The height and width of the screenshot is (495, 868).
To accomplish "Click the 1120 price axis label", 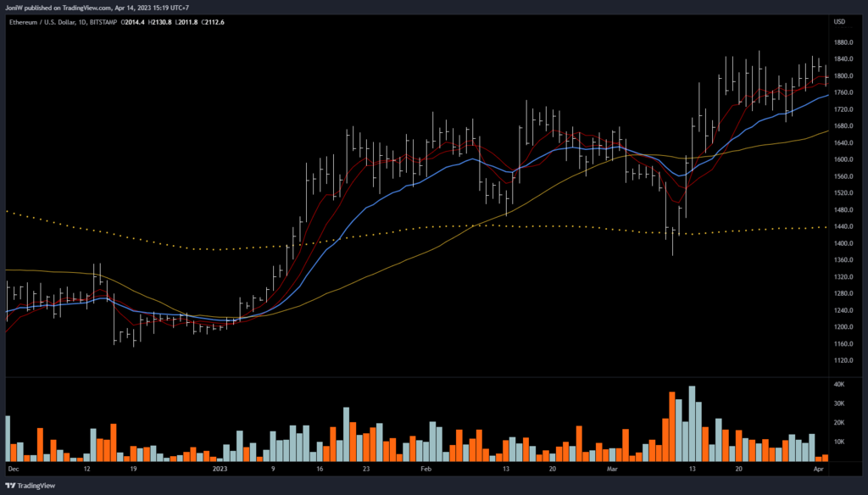I will tap(843, 360).
